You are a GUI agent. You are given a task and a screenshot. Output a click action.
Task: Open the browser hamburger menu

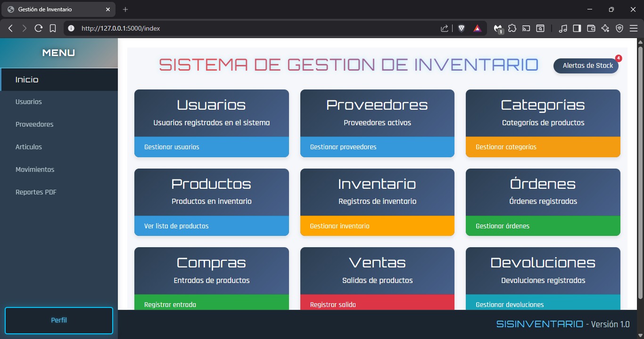tap(634, 28)
